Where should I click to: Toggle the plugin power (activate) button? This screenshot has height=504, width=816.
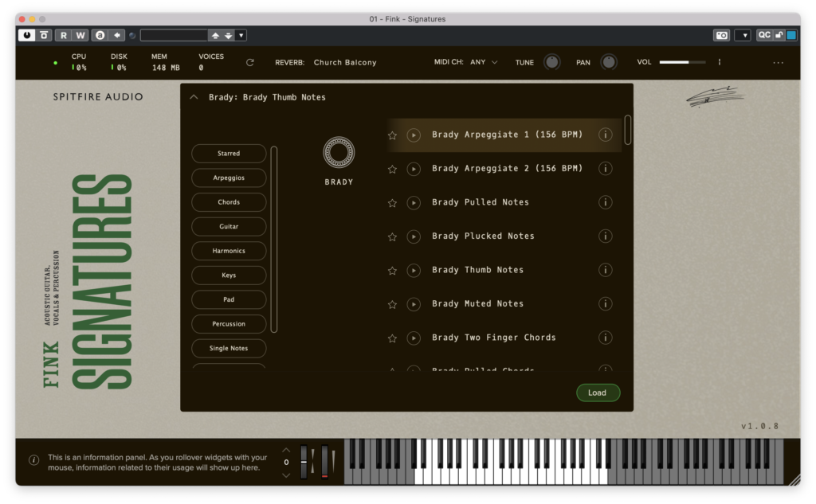pos(26,35)
